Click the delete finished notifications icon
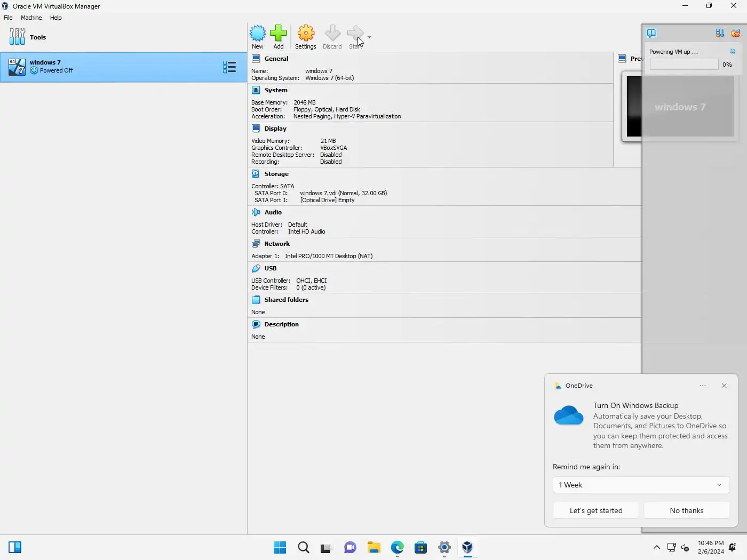The image size is (747, 560). 736,33
